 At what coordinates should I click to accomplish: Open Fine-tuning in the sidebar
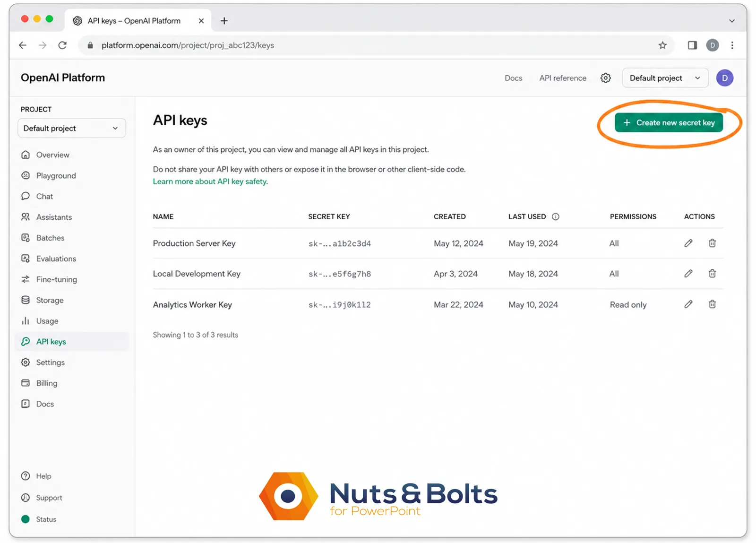[x=72, y=280]
